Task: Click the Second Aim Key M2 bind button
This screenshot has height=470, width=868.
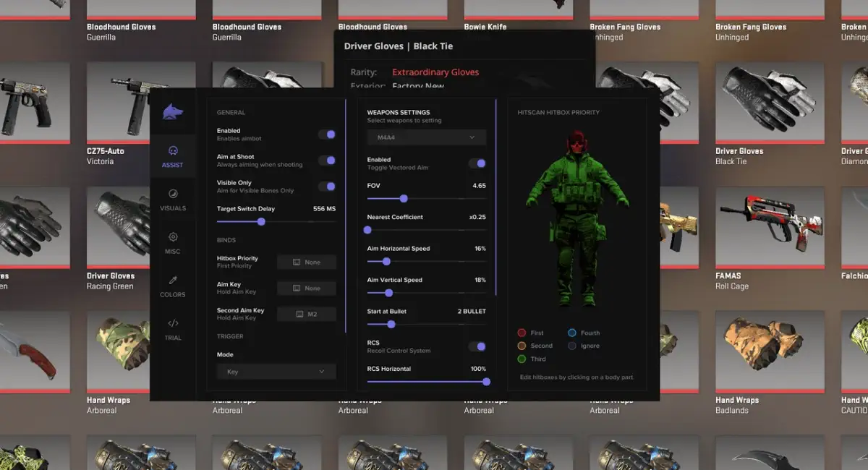Action: 307,315
